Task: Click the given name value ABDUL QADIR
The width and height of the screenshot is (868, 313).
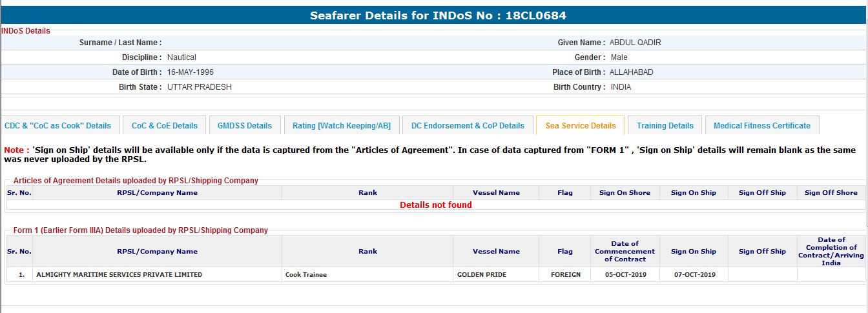Action: [635, 43]
